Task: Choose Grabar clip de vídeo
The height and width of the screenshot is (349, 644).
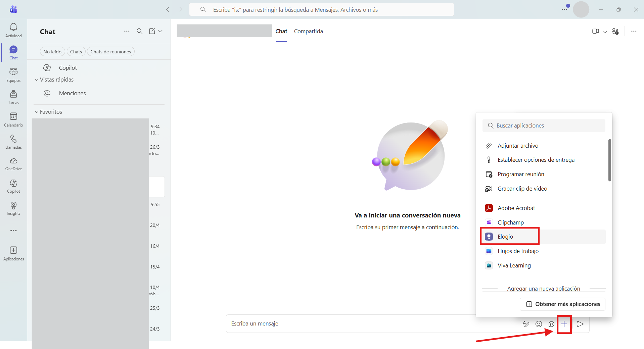Action: point(544,189)
